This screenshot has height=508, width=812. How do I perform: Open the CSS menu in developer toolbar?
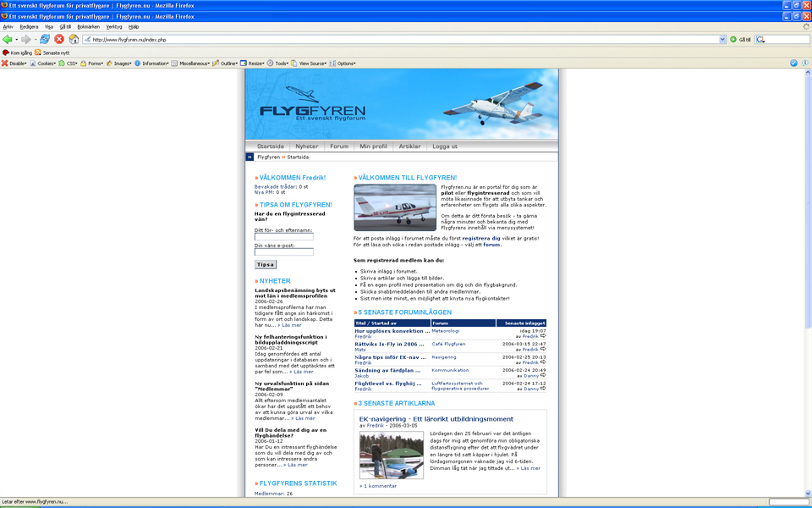pos(68,63)
